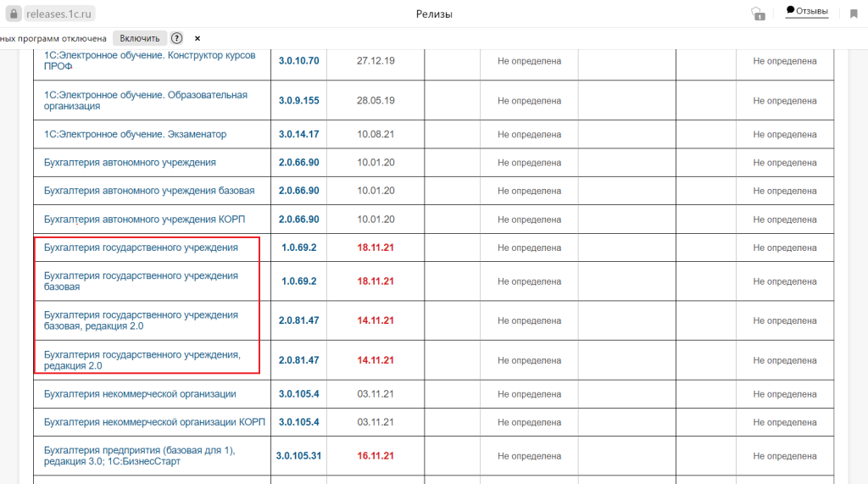Click version 3.0.10.70 link
This screenshot has height=484, width=868.
[298, 61]
